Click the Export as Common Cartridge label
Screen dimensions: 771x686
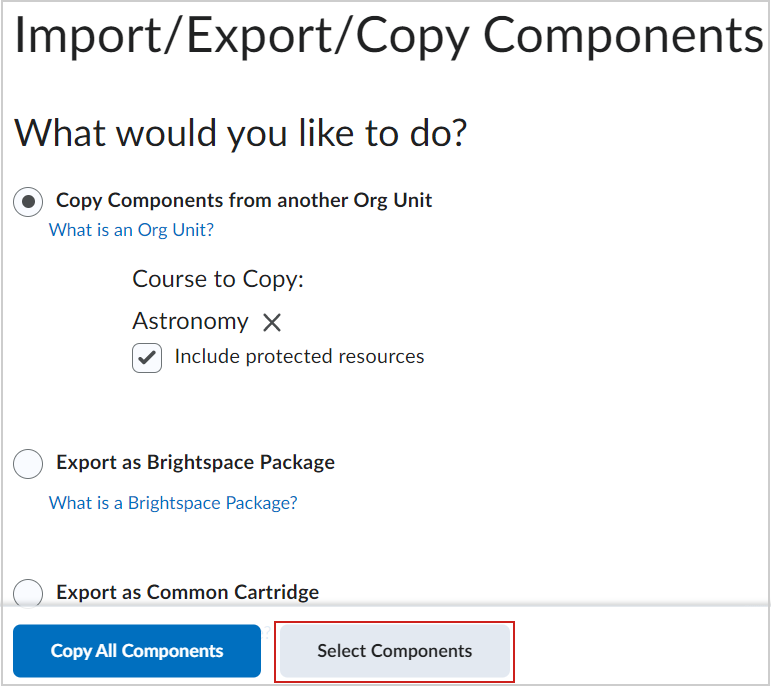click(187, 592)
